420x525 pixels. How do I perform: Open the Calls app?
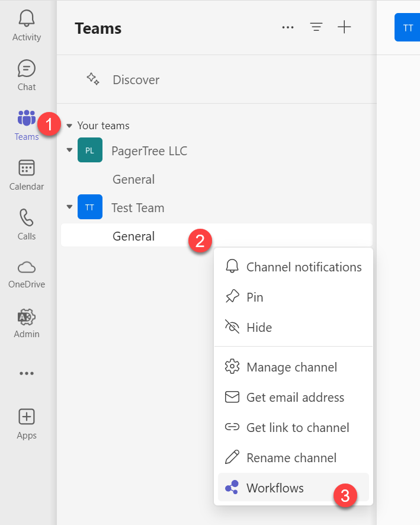[x=26, y=223]
